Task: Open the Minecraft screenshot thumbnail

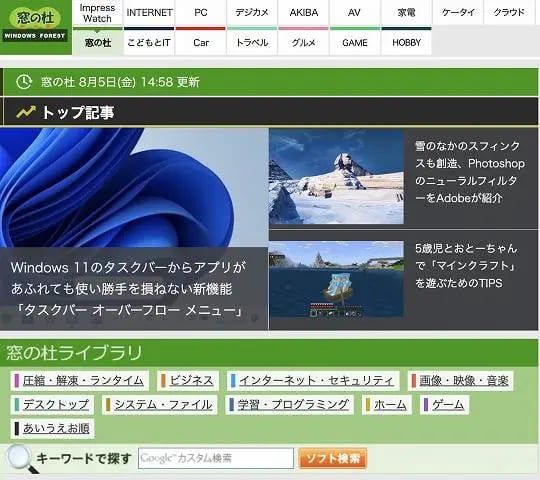Action: tap(336, 279)
